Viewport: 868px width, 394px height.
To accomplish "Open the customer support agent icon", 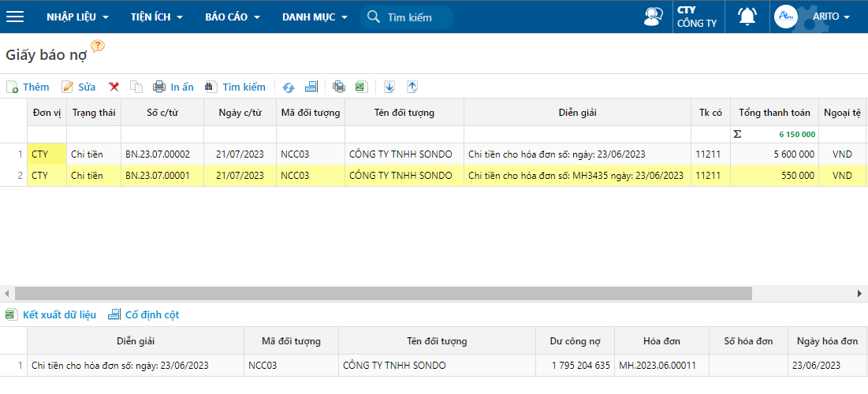I will pos(654,17).
